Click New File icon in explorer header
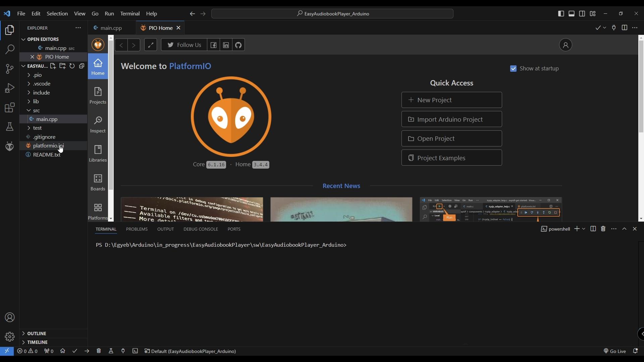This screenshot has width=644, height=362. point(53,66)
